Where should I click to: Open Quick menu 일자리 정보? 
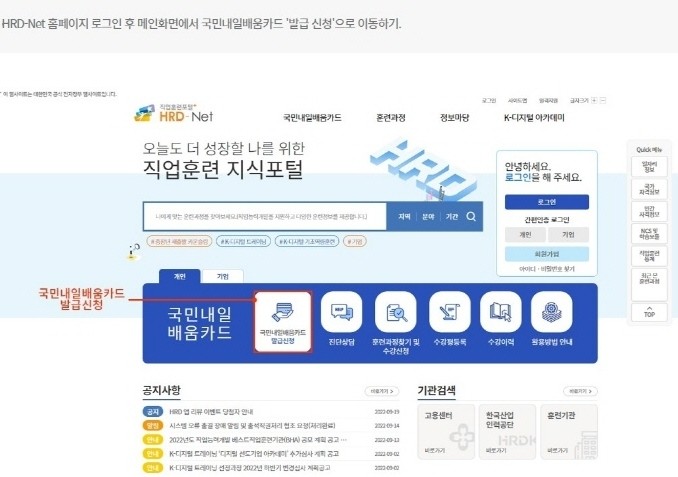pyautogui.click(x=649, y=166)
